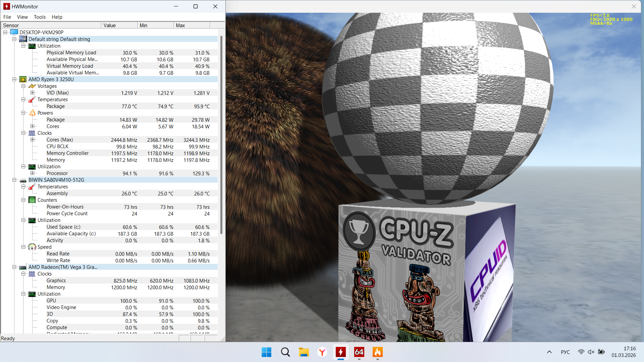
Task: Click the vertical scrollbar in the sensor list
Action: click(x=221, y=134)
